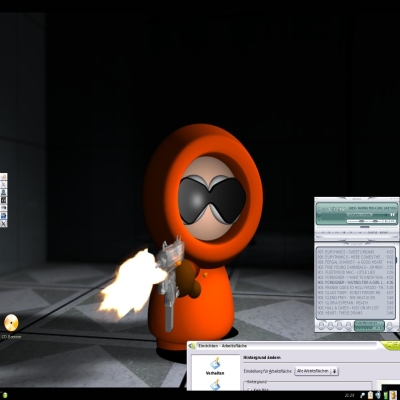
Task: Click the green battery tray icon
Action: click(386, 395)
